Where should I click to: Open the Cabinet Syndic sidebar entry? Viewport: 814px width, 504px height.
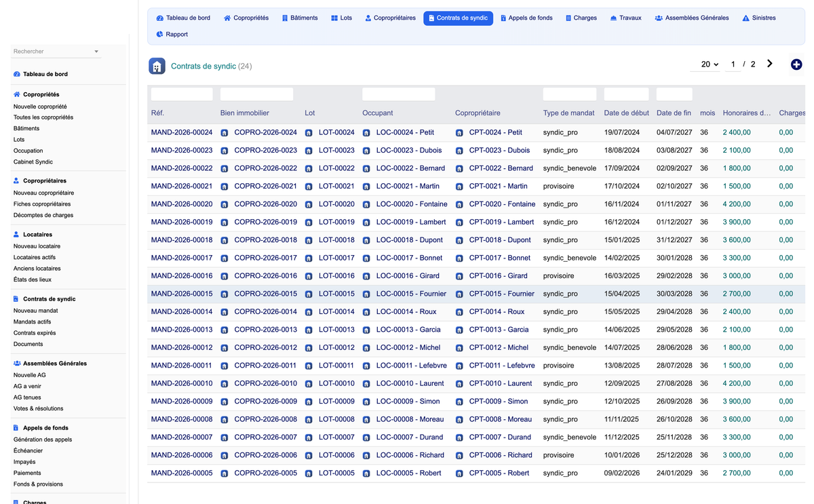pyautogui.click(x=33, y=161)
